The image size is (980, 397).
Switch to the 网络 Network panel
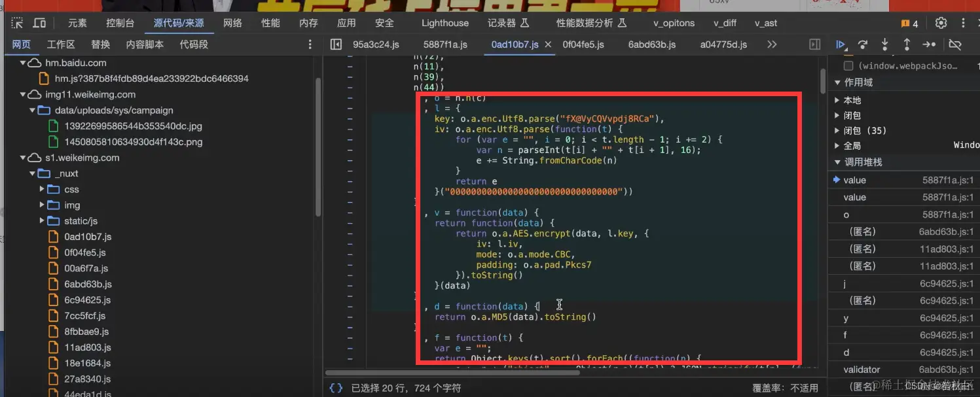[232, 22]
